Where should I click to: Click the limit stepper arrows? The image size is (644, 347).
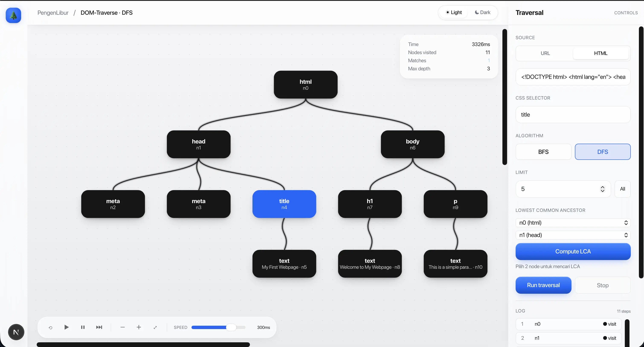pos(602,189)
